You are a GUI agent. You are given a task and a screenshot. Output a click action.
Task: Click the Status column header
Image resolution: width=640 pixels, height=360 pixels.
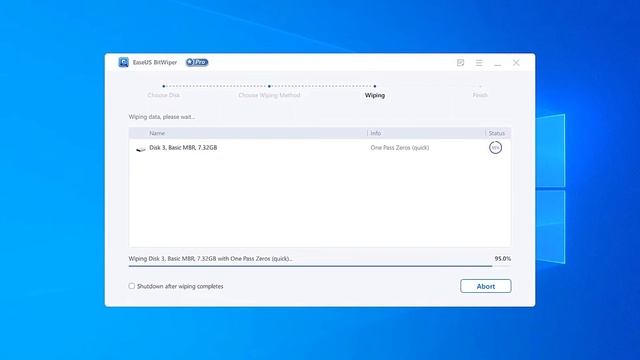tap(497, 133)
